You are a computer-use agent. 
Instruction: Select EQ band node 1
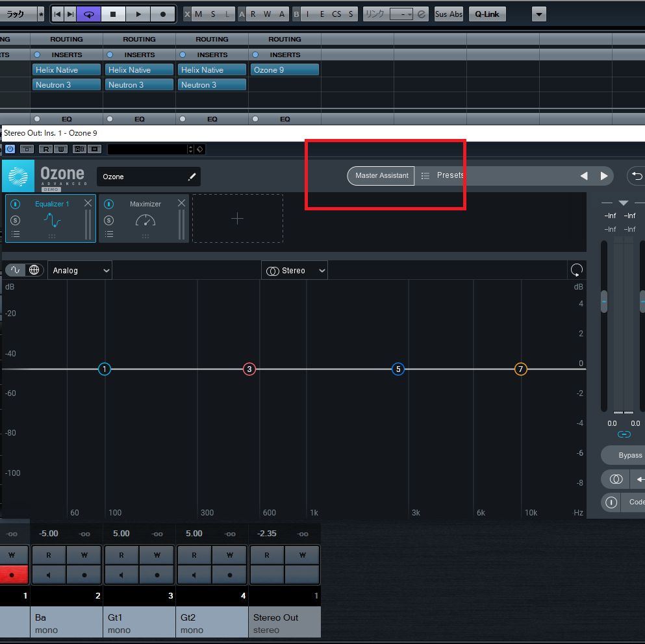[105, 369]
